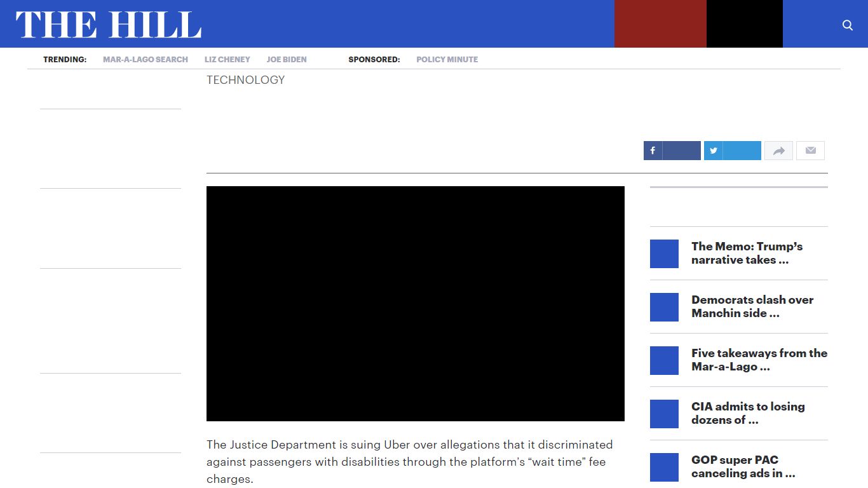Click the red block in header
The height and width of the screenshot is (488, 868).
click(x=660, y=24)
